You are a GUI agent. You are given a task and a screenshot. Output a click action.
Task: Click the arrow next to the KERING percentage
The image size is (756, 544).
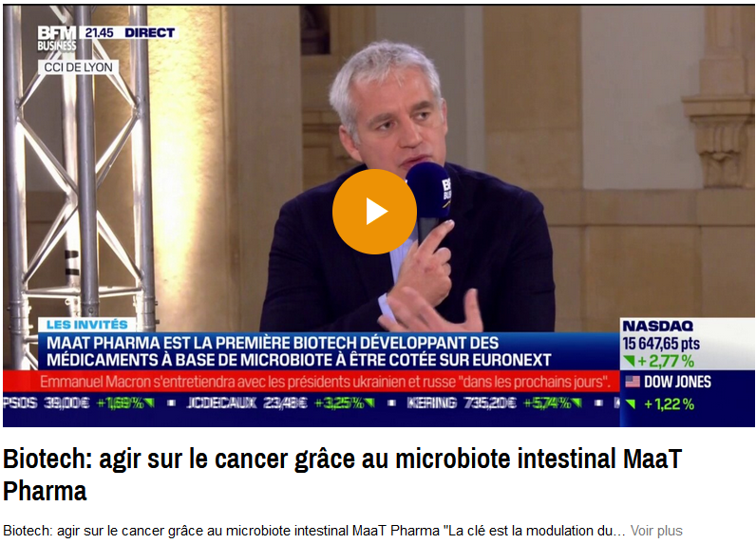pyautogui.click(x=576, y=403)
